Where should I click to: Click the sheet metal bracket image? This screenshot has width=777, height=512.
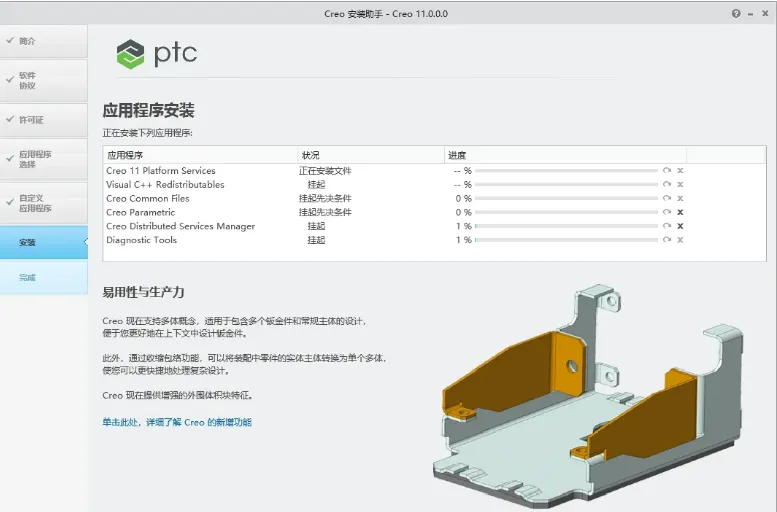tap(588, 397)
